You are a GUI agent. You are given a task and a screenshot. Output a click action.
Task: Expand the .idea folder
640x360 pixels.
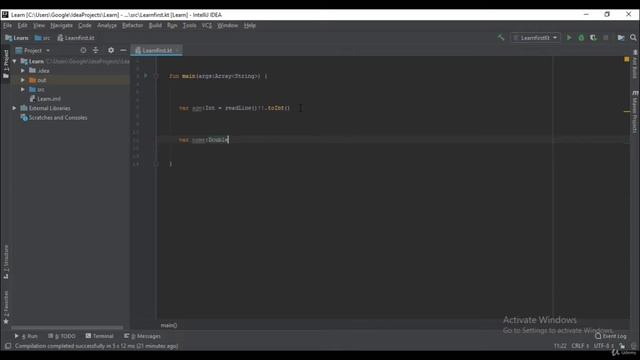click(x=23, y=71)
